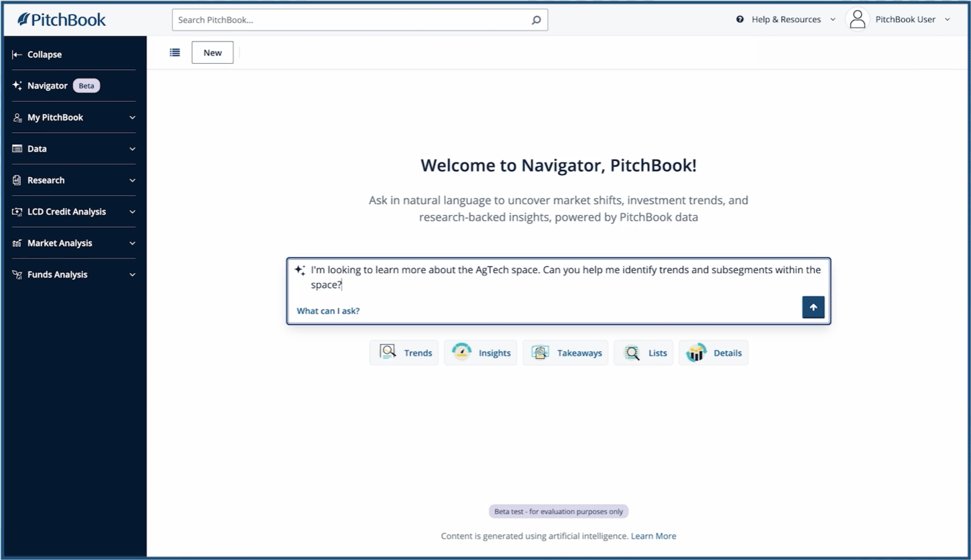
Task: Select the Insights suggestion chip
Action: 481,353
